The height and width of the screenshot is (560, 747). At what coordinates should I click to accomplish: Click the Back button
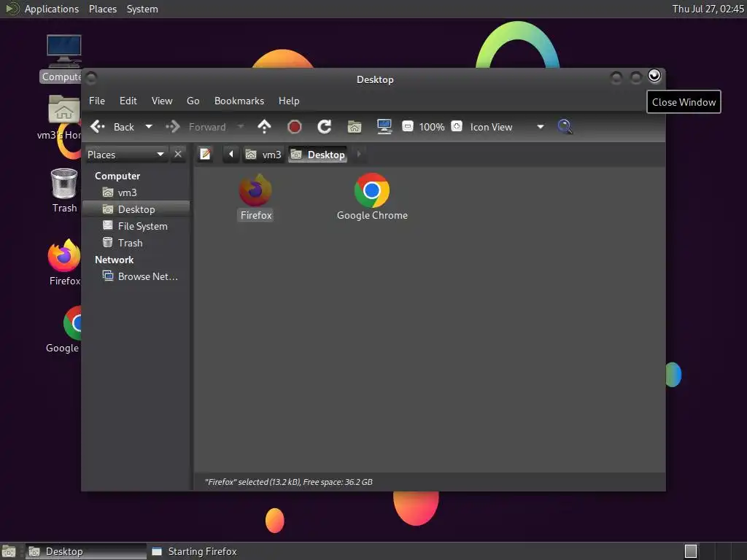(x=113, y=127)
